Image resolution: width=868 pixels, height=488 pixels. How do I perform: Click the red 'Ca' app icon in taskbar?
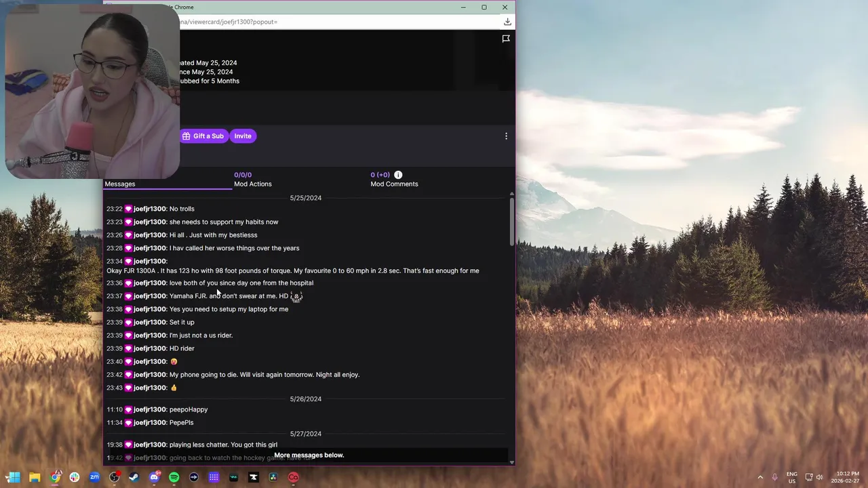coord(294,477)
